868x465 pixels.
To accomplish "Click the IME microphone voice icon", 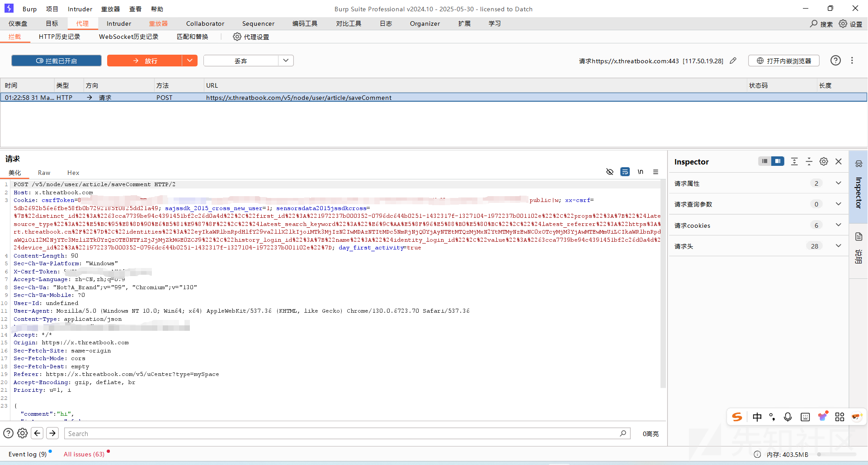I will (x=788, y=417).
